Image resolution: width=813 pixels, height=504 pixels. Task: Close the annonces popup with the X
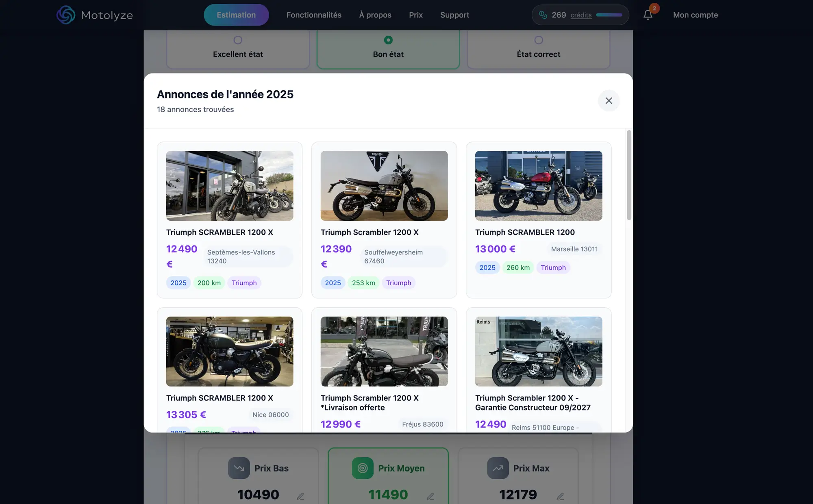(609, 100)
